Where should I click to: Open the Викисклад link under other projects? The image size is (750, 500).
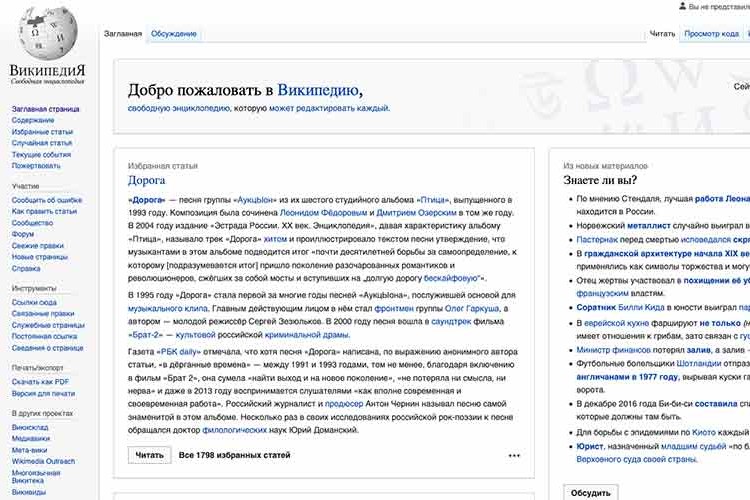(30, 426)
